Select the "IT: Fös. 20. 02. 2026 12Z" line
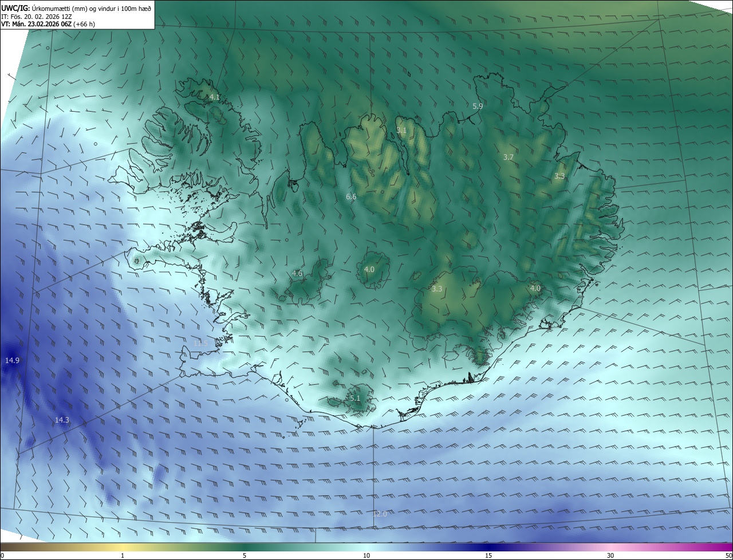 coord(37,16)
